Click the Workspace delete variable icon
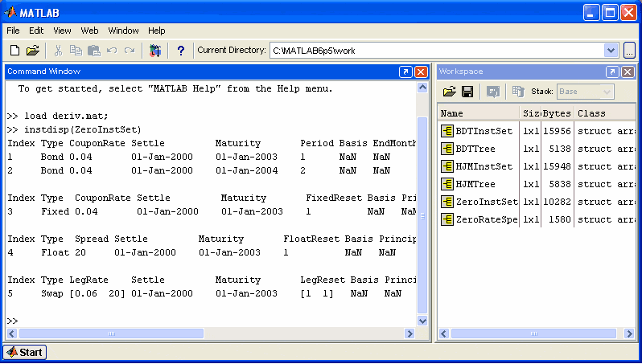Viewport: 642px width, 364px height. 518,92
